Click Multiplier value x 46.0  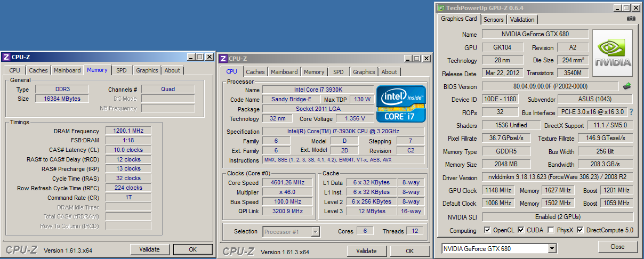click(x=288, y=192)
